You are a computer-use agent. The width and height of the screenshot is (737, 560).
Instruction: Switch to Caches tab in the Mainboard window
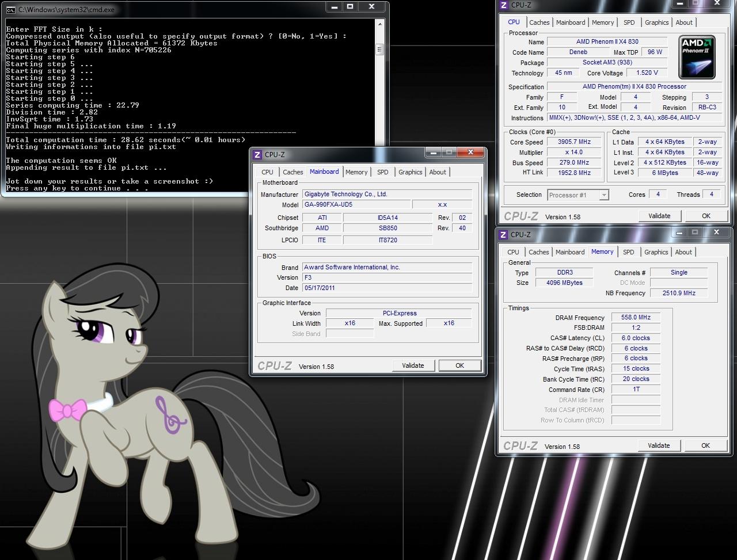292,172
